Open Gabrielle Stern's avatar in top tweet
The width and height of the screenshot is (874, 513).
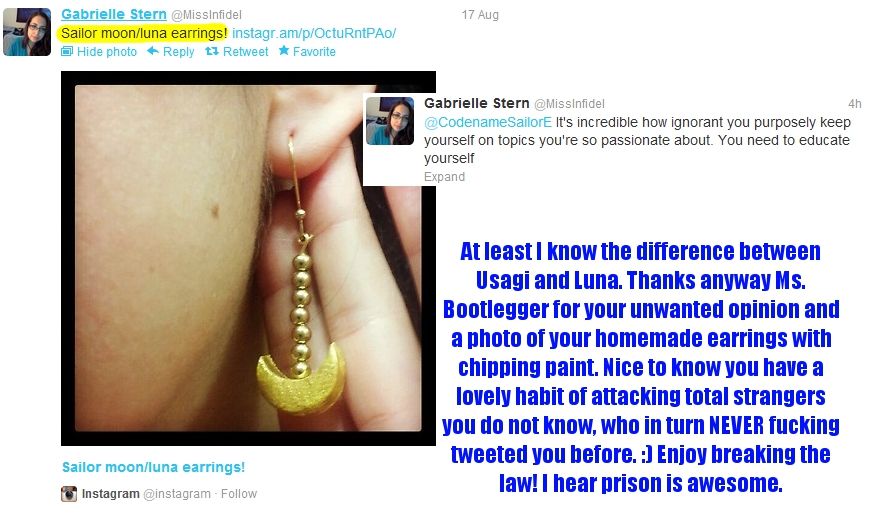click(27, 32)
